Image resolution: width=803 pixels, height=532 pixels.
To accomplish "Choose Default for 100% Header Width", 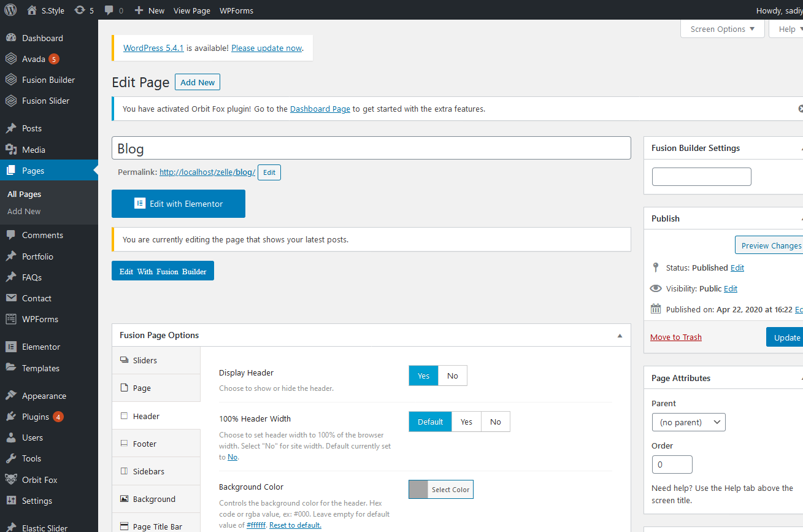I will 430,422.
